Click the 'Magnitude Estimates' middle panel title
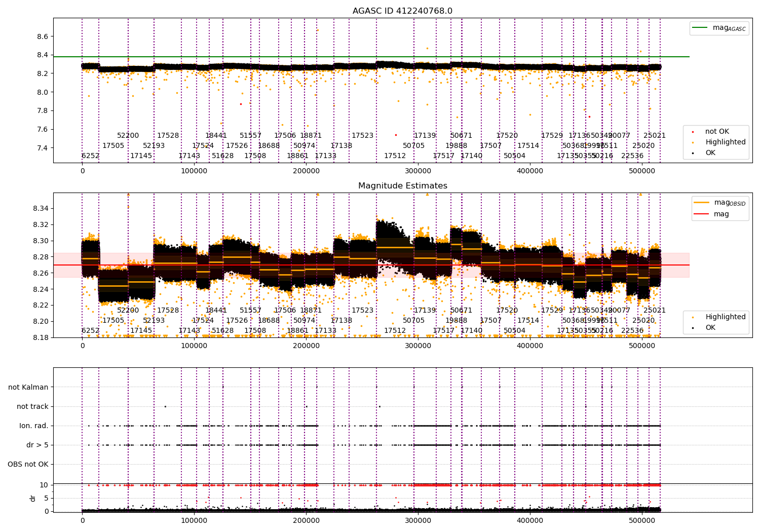The width and height of the screenshot is (760, 532). pyautogui.click(x=403, y=186)
